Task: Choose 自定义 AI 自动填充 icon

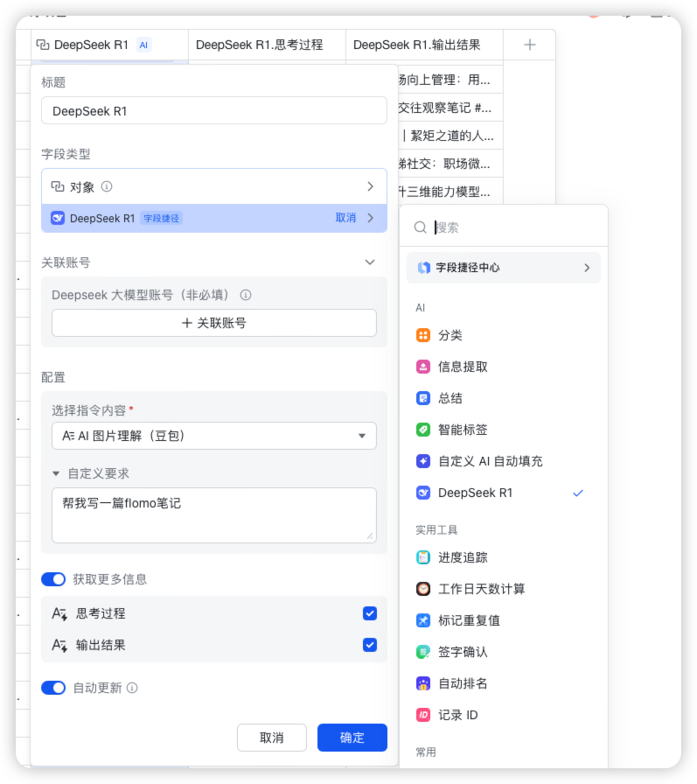Action: click(x=422, y=461)
